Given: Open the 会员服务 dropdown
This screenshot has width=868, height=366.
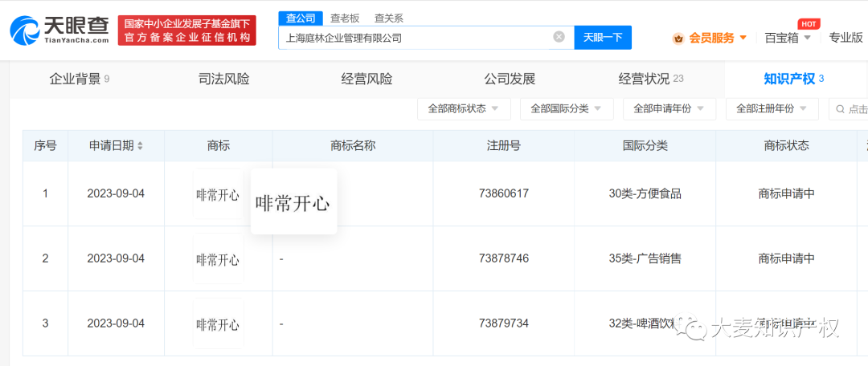Looking at the screenshot, I should (710, 39).
